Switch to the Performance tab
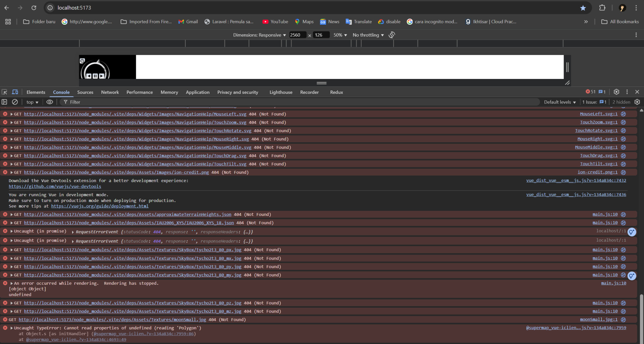 point(140,92)
